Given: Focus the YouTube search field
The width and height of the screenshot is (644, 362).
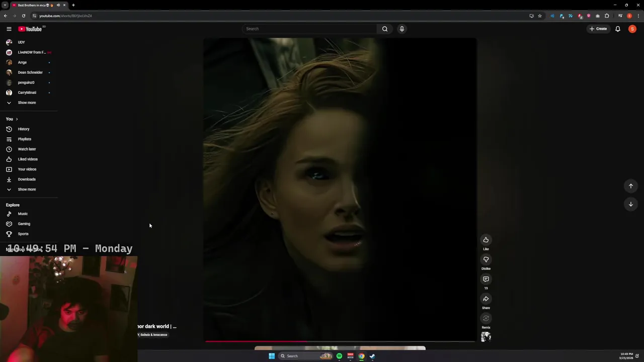Looking at the screenshot, I should point(309,29).
